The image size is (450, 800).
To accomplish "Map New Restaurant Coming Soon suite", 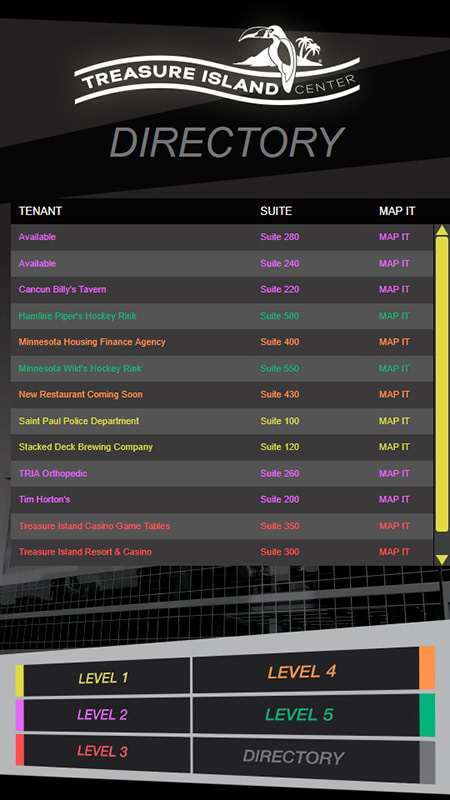I will click(394, 394).
